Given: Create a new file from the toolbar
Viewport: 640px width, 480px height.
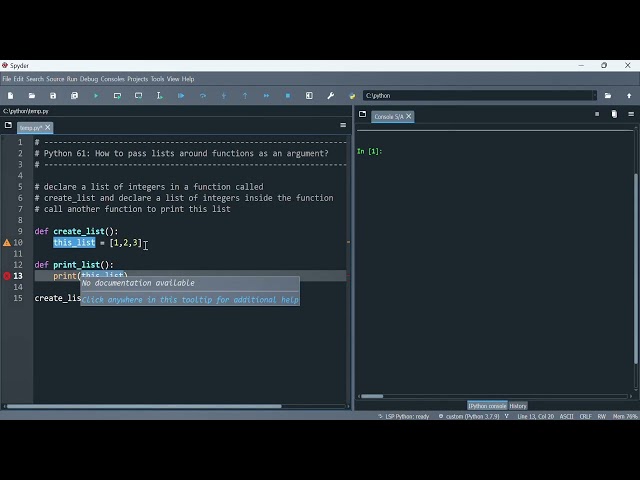Looking at the screenshot, I should pyautogui.click(x=11, y=96).
